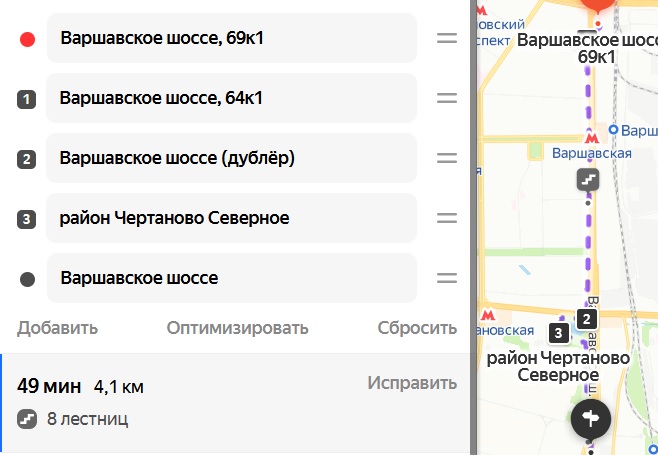Click drag handle of the last Варшавское шоссе stop
The width and height of the screenshot is (658, 455).
[x=447, y=279]
